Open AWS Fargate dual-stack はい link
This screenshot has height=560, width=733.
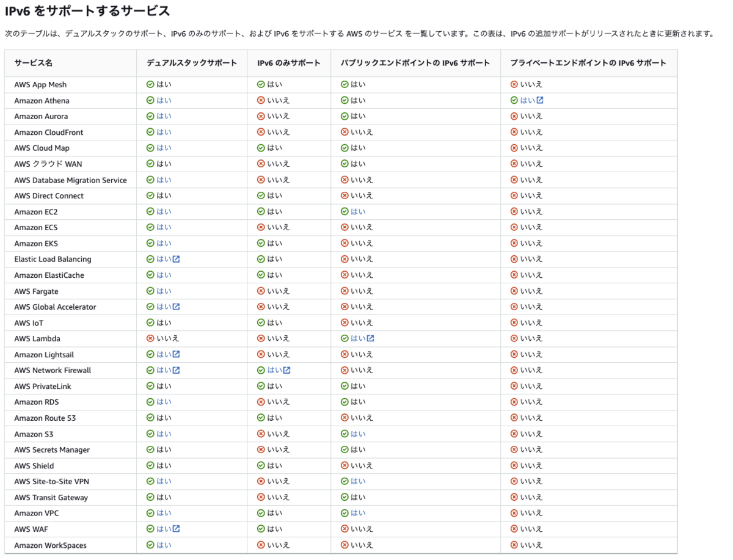point(164,291)
